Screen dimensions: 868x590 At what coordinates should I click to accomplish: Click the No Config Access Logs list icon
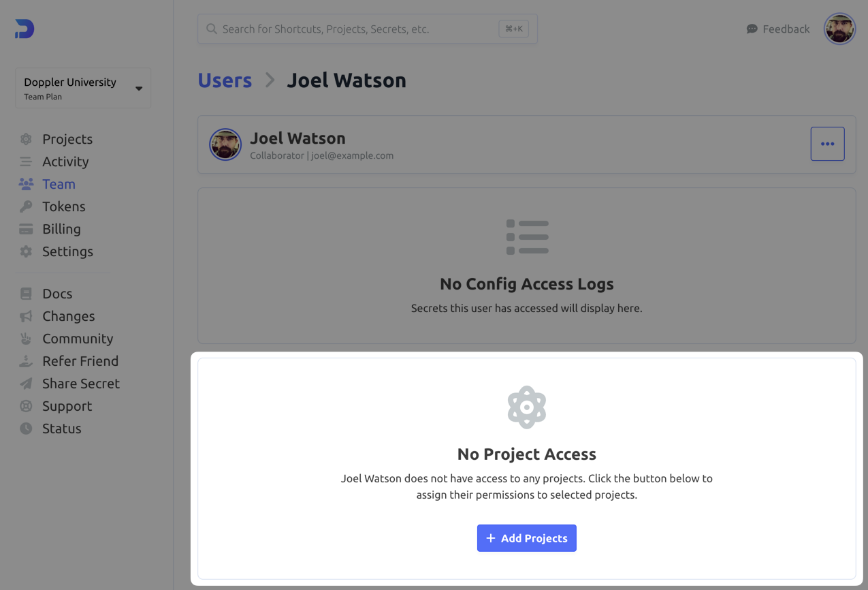[x=527, y=237]
